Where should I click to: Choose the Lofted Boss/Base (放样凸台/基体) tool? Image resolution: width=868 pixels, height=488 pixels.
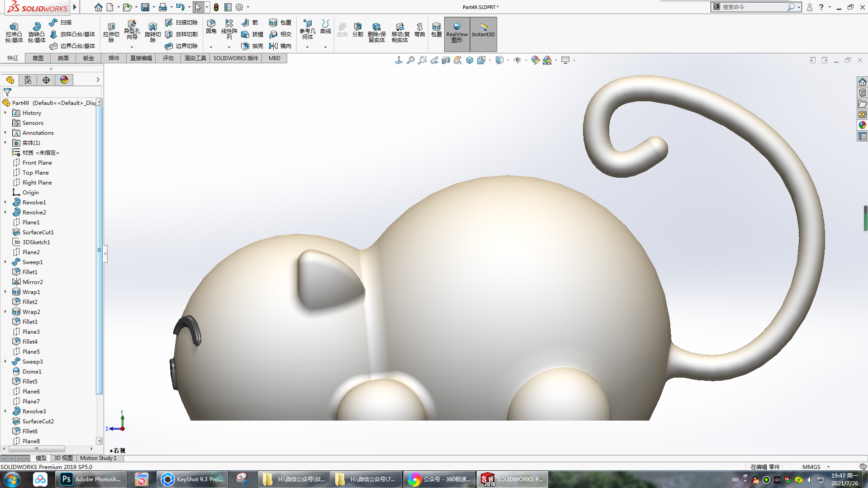pos(72,34)
